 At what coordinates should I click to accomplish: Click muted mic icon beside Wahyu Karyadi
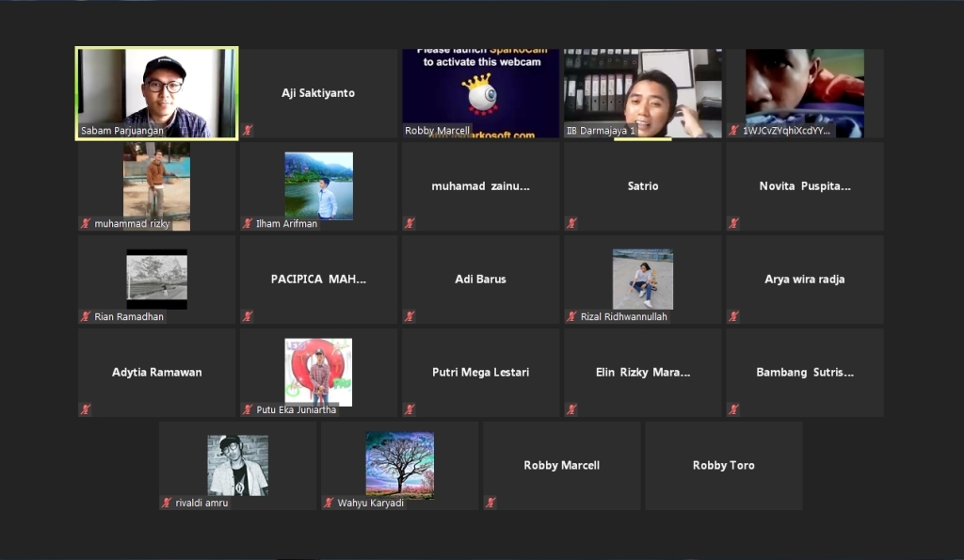click(x=329, y=503)
